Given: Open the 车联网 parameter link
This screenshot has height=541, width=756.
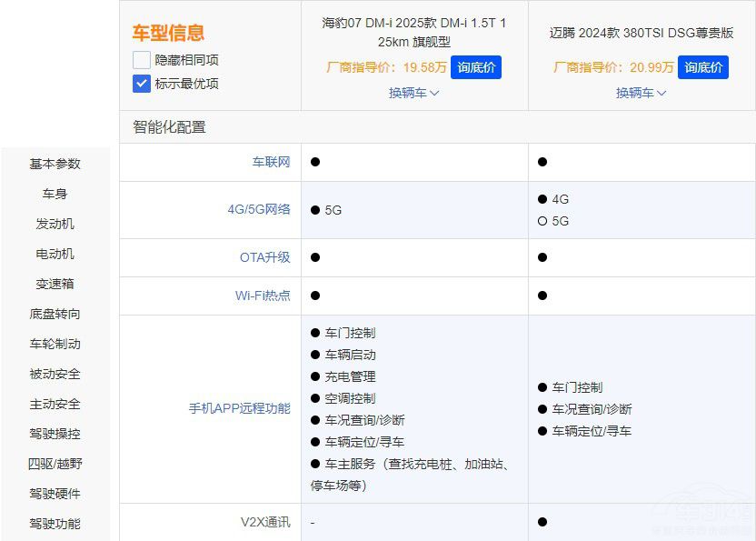Looking at the screenshot, I should (271, 162).
